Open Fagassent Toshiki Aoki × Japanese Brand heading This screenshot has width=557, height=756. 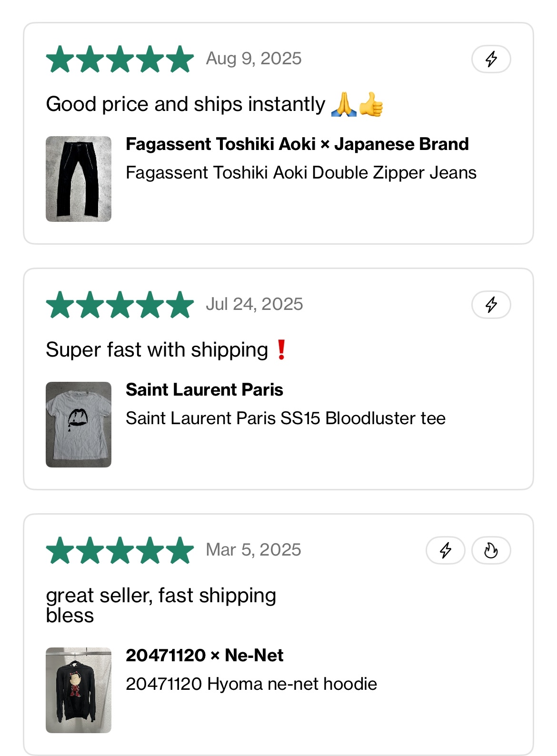[297, 144]
